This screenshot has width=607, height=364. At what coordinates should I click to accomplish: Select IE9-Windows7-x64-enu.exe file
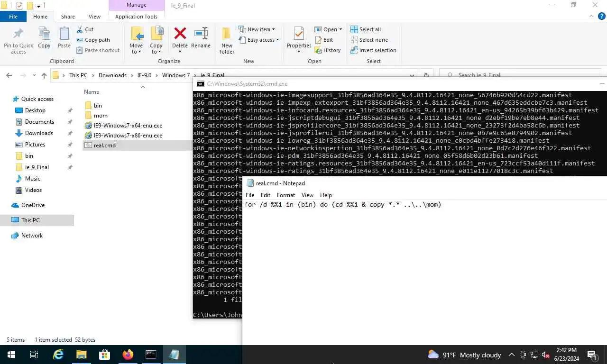pos(128,126)
